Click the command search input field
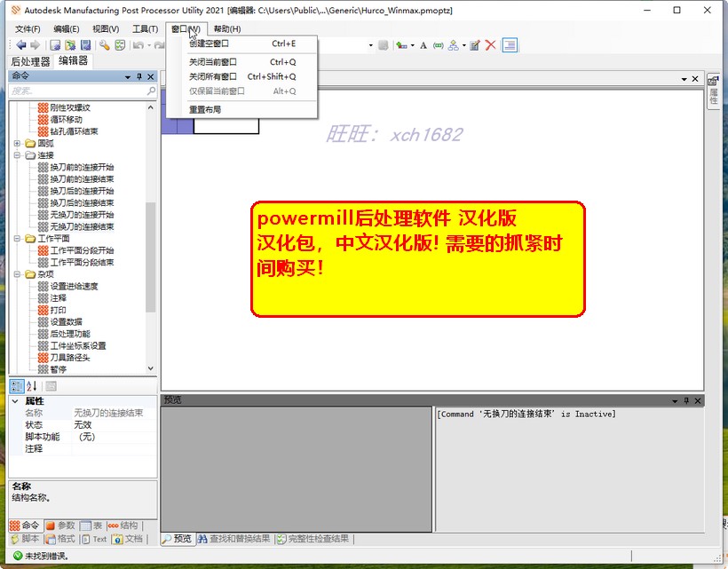The image size is (728, 569). point(78,91)
